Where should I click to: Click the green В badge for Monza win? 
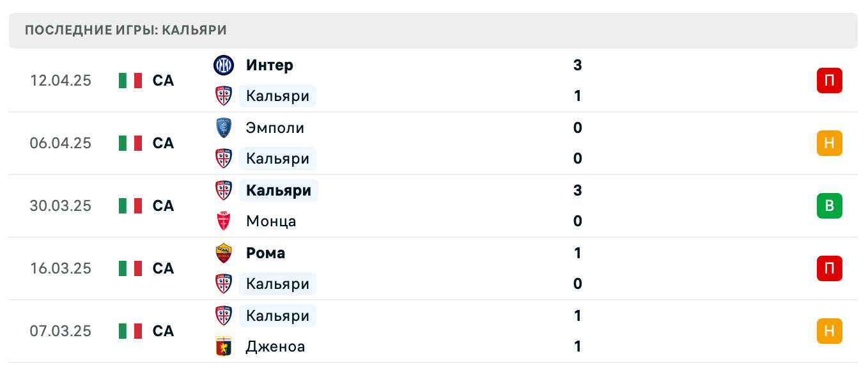tap(830, 206)
